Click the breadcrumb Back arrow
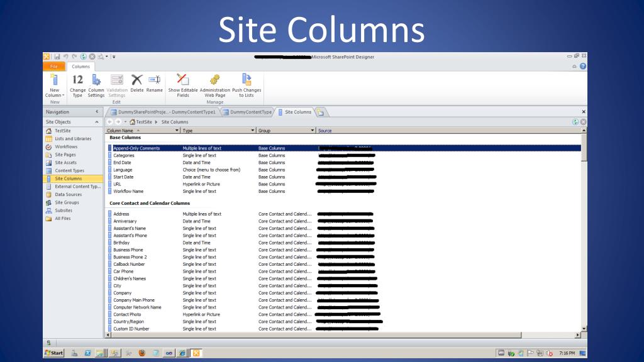The width and height of the screenshot is (644, 362). [110, 122]
